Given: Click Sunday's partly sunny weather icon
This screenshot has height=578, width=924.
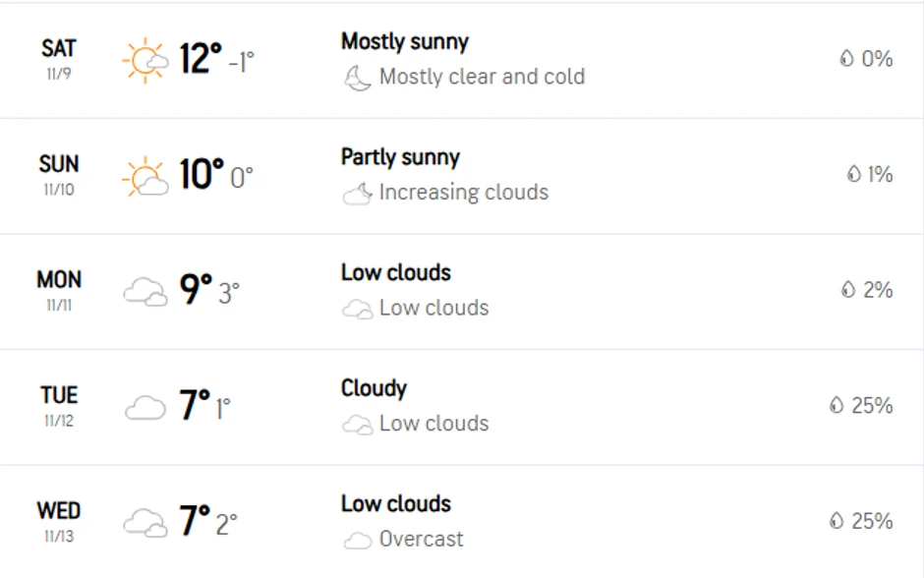Looking at the screenshot, I should point(144,176).
